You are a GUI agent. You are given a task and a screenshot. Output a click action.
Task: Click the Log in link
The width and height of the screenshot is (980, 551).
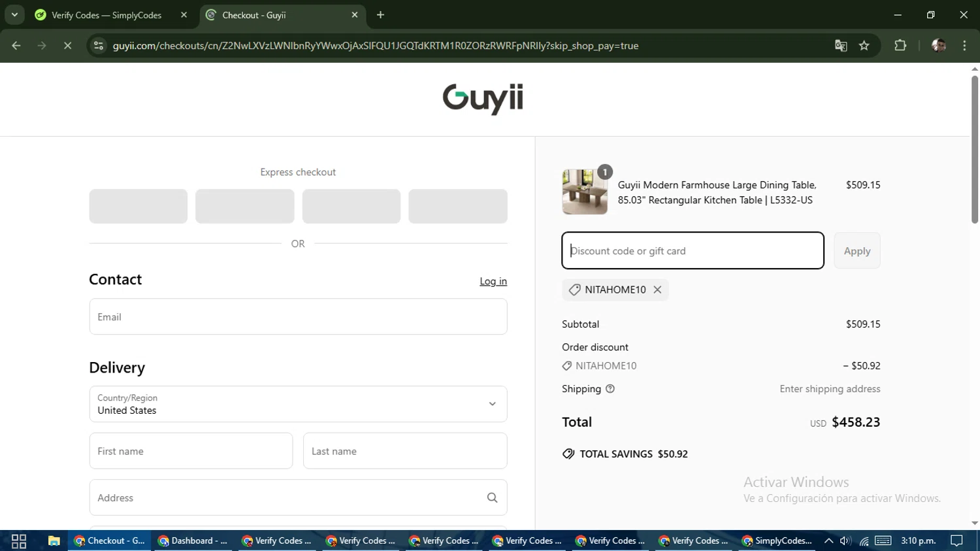(493, 281)
